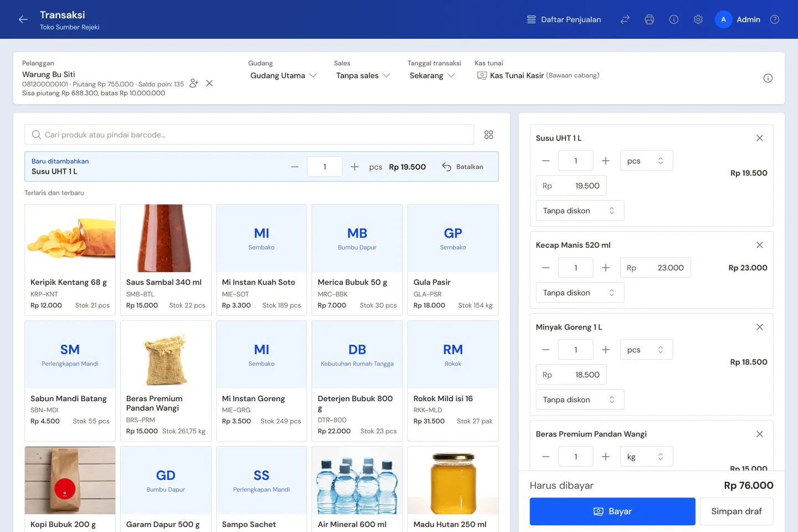This screenshot has width=798, height=532.
Task: Add Keripik Kentang 68 g product
Action: coord(70,260)
